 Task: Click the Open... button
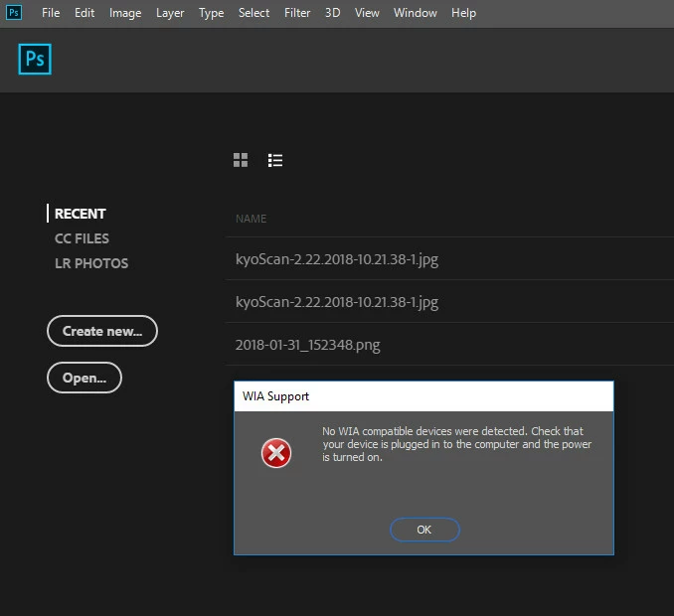[84, 378]
